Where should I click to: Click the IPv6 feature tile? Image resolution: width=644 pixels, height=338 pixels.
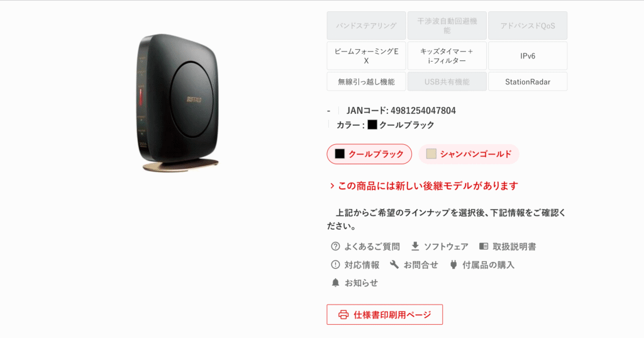528,56
